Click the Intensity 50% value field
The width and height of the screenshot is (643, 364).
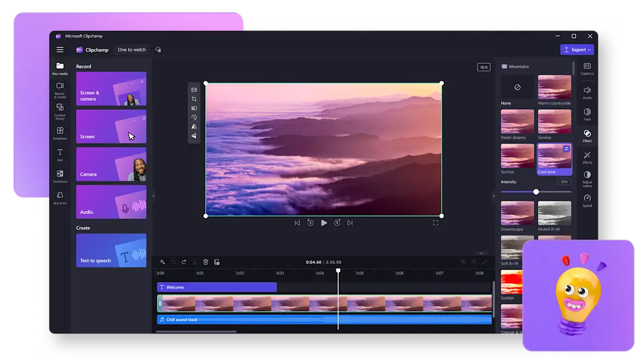point(564,182)
